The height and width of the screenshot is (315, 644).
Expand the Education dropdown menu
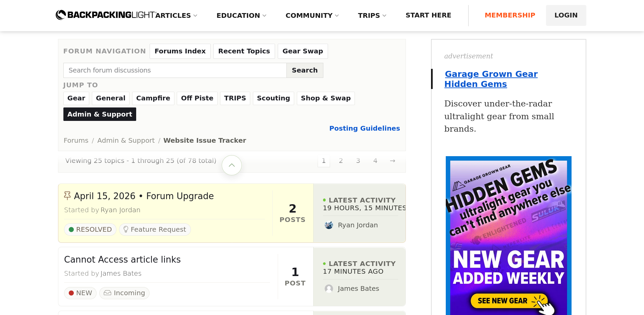(x=241, y=15)
